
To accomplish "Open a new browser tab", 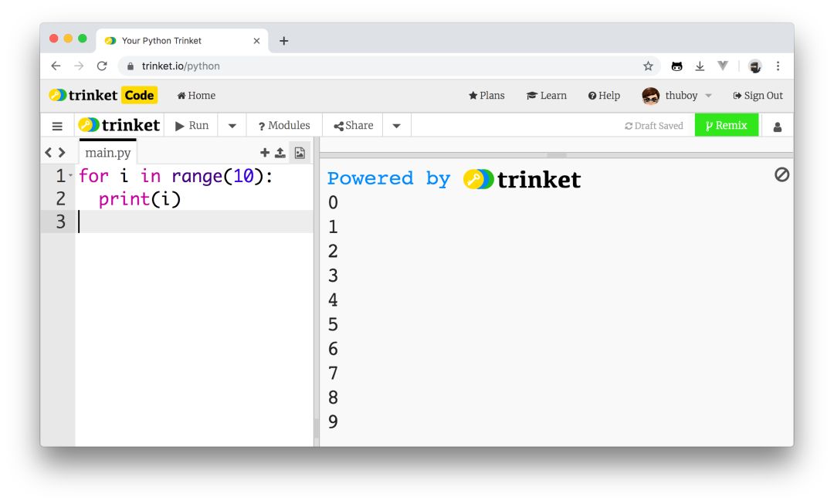I will 284,41.
